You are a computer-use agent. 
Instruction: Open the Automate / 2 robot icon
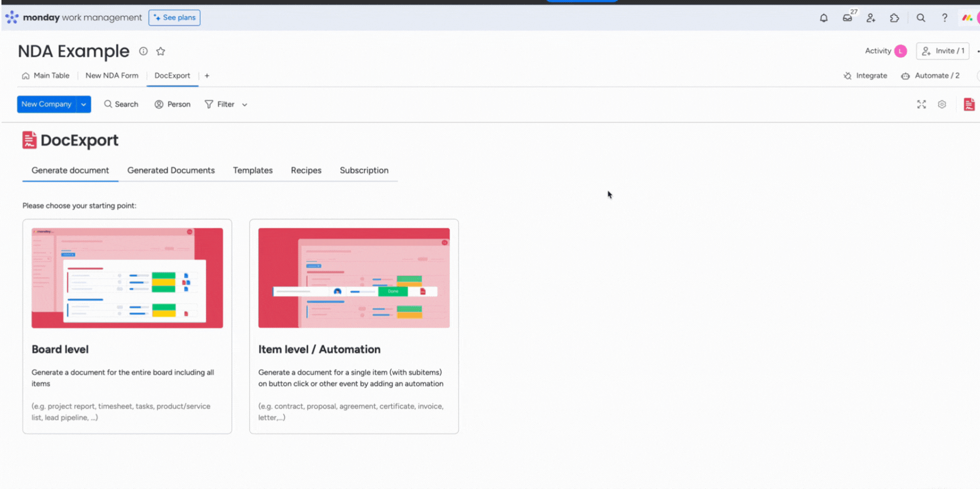tap(905, 76)
